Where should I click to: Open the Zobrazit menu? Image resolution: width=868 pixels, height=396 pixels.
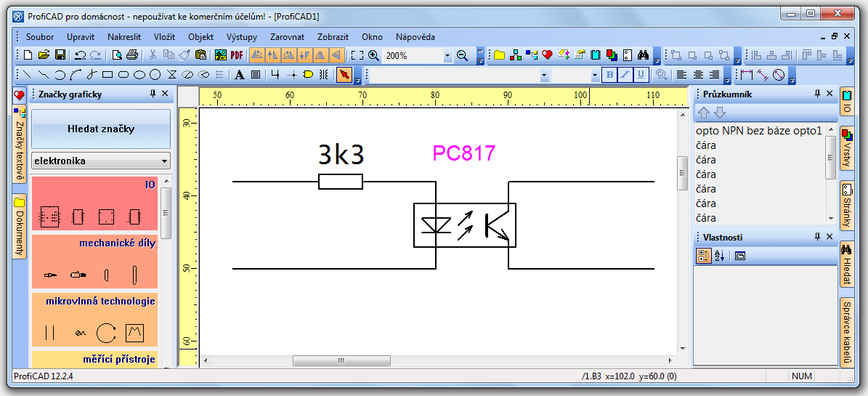(x=333, y=37)
